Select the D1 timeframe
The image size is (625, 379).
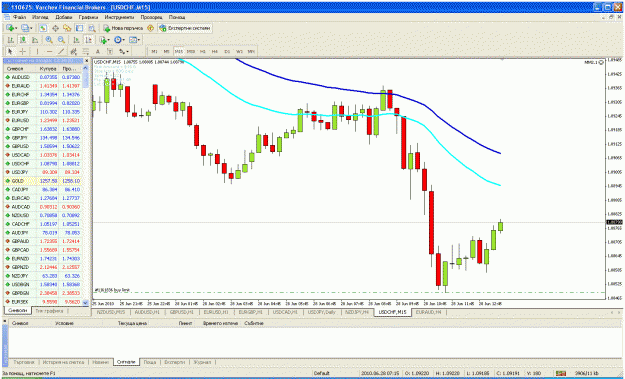(x=227, y=51)
